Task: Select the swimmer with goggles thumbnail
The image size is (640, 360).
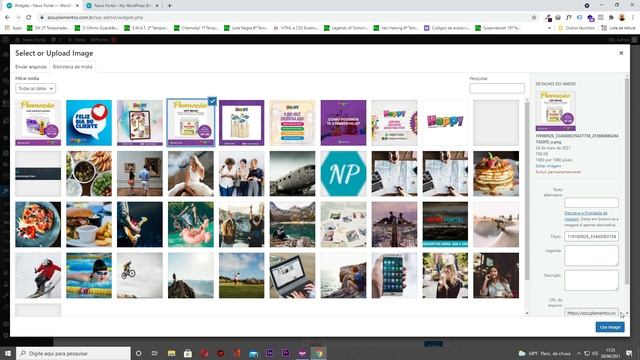Action: 89,276
